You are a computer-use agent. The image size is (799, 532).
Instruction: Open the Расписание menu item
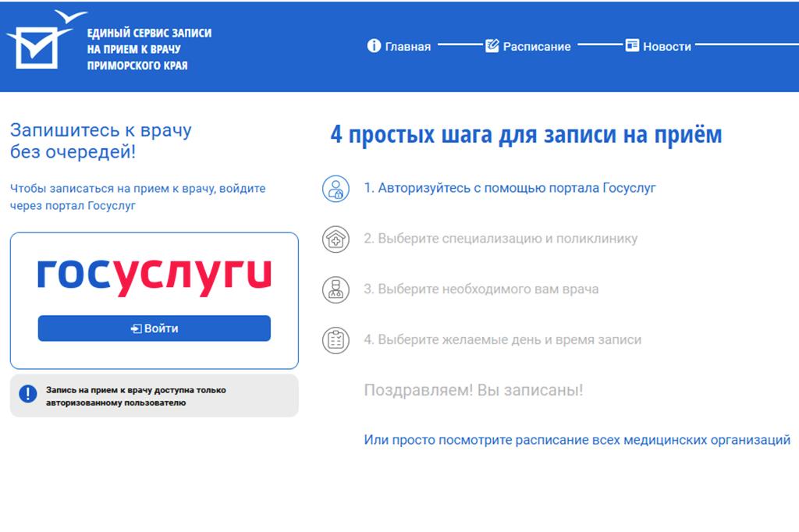pos(536,47)
